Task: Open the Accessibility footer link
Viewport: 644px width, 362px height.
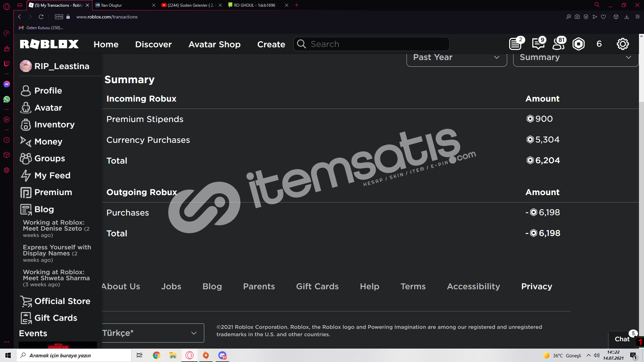Action: pyautogui.click(x=473, y=286)
